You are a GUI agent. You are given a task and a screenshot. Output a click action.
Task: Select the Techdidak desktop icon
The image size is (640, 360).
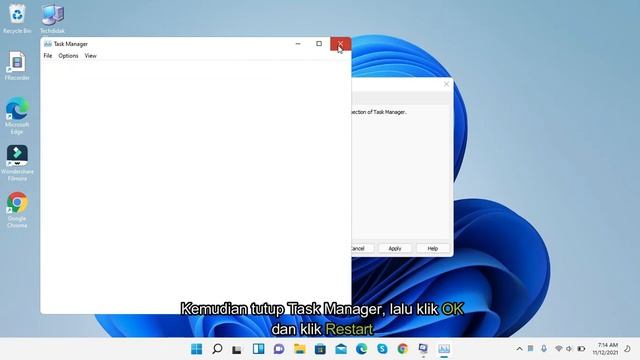(x=52, y=18)
